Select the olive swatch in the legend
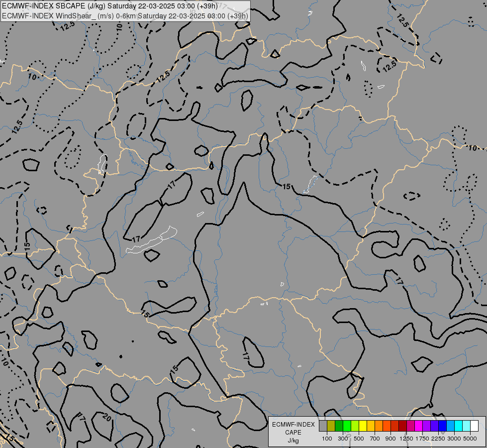The height and width of the screenshot is (448, 487). pyautogui.click(x=331, y=426)
